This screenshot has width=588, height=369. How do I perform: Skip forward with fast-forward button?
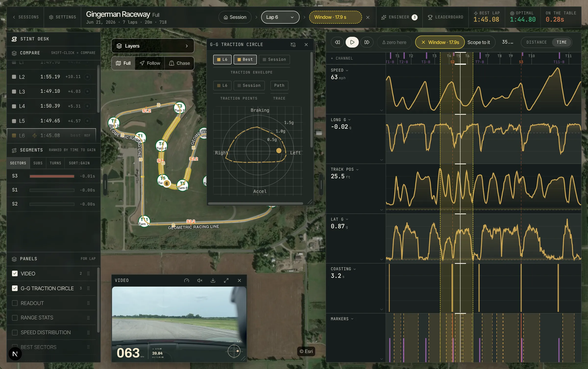(x=367, y=42)
